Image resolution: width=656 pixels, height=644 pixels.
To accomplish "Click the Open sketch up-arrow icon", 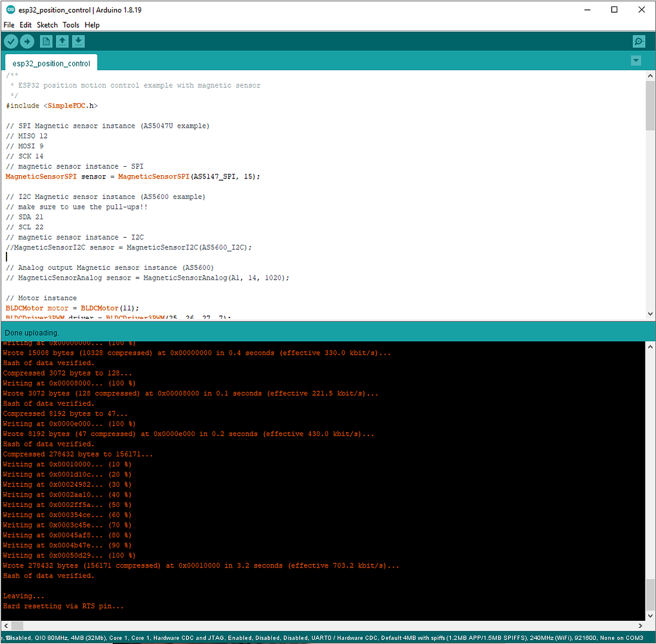I will [62, 41].
